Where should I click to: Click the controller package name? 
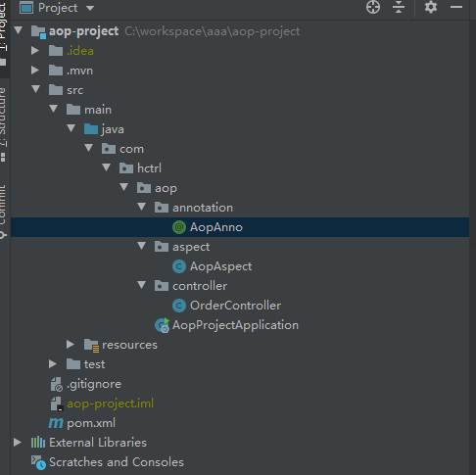pyautogui.click(x=200, y=286)
